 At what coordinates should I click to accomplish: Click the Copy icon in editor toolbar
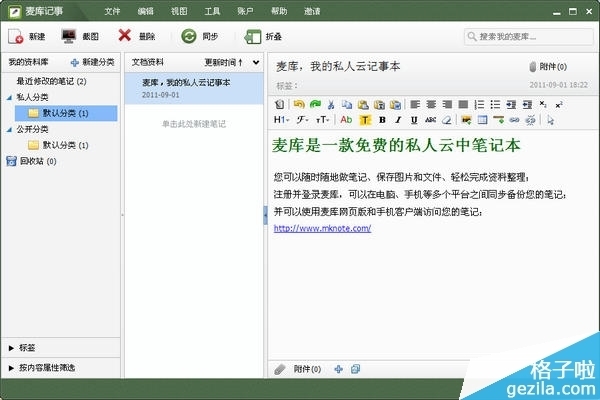point(347,104)
